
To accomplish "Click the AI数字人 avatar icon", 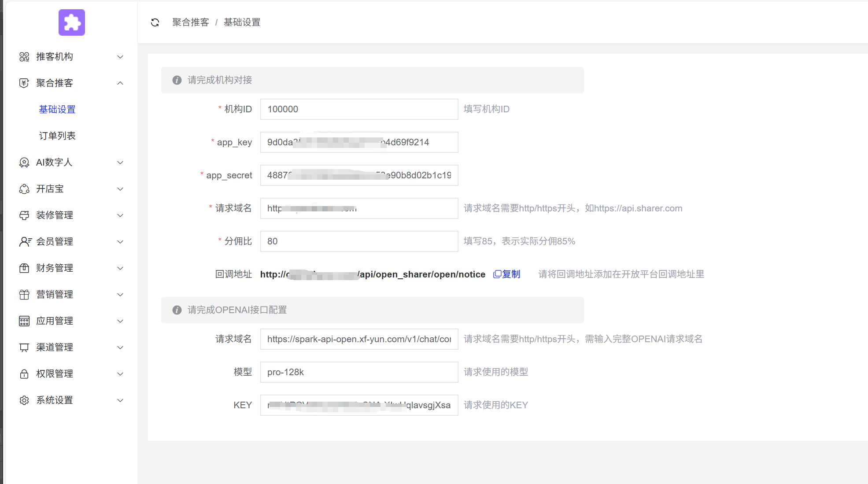I will tap(24, 163).
